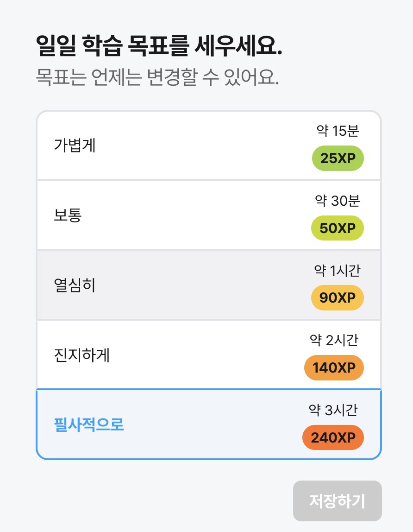Click the 140XP orange badge

(334, 368)
